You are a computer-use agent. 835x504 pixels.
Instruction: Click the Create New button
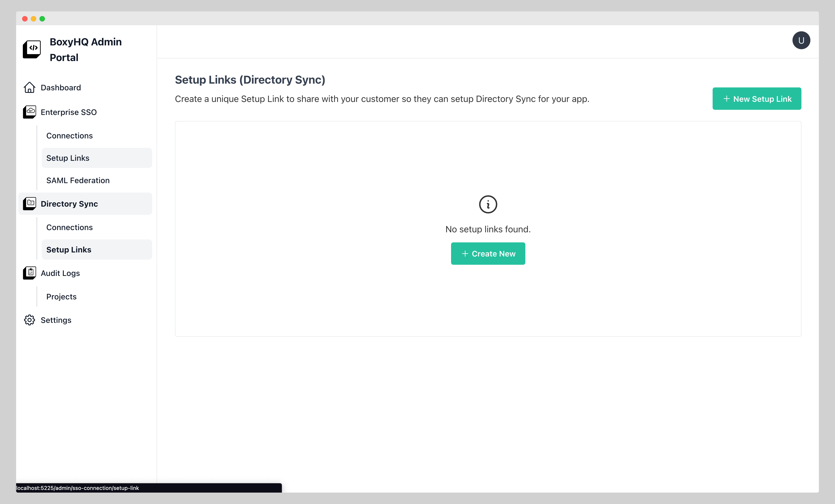[x=488, y=253]
